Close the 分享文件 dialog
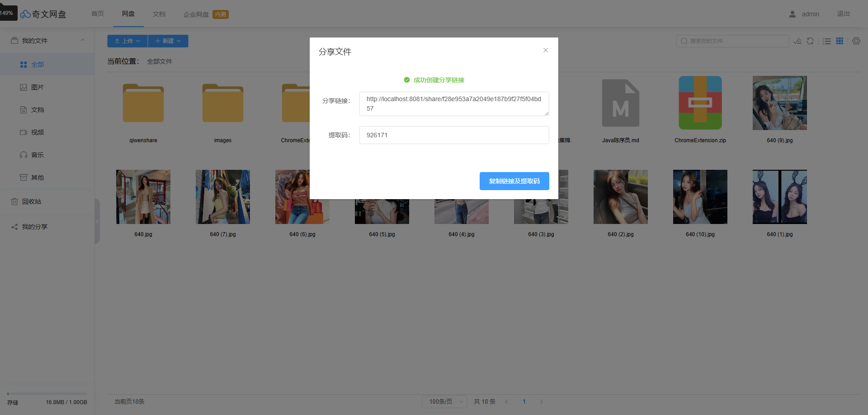This screenshot has height=415, width=868. pos(546,50)
